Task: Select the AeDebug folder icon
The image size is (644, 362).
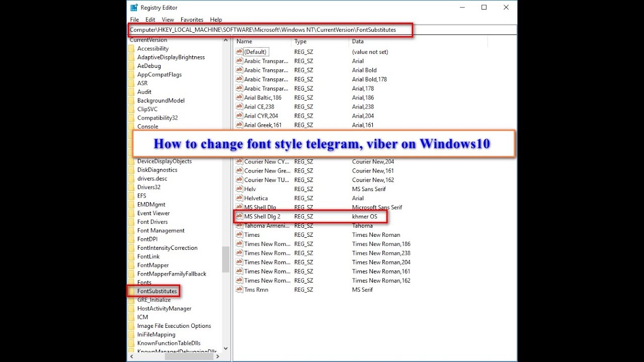Action: [x=131, y=66]
